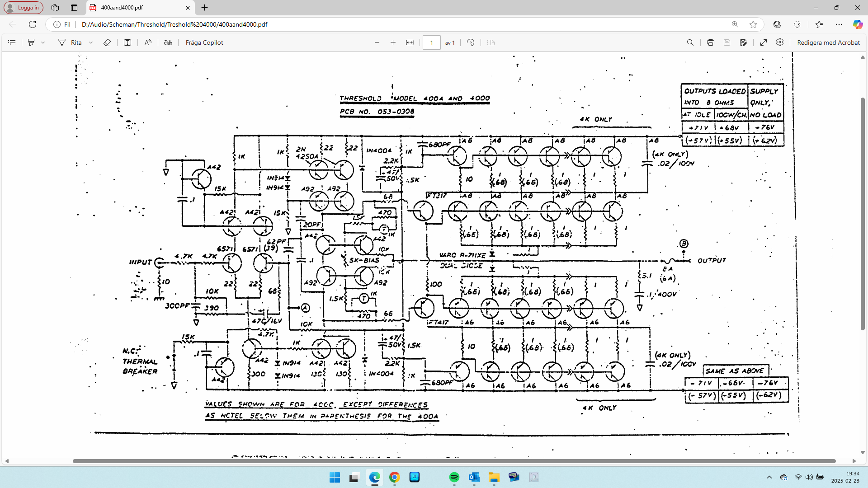This screenshot has width=868, height=488.
Task: Open the extensions menu
Action: pyautogui.click(x=797, y=24)
